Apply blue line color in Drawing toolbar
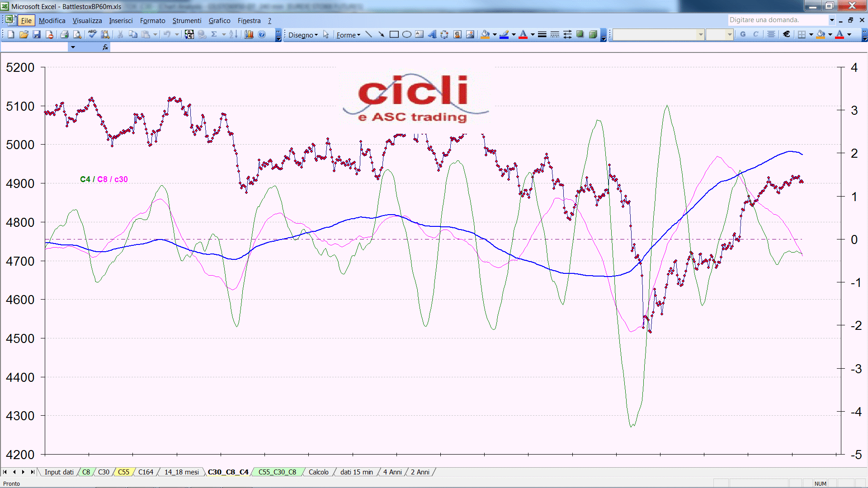 click(x=505, y=35)
